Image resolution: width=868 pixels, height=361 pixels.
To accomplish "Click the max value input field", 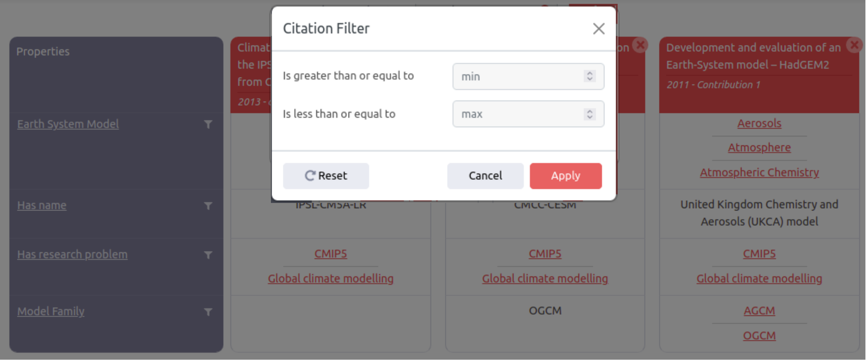I will tap(519, 114).
